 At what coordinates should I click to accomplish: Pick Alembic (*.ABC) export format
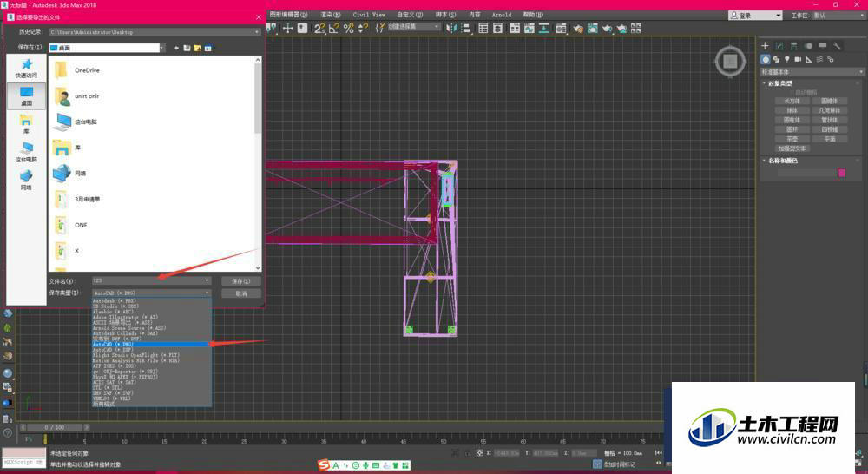pyautogui.click(x=151, y=312)
